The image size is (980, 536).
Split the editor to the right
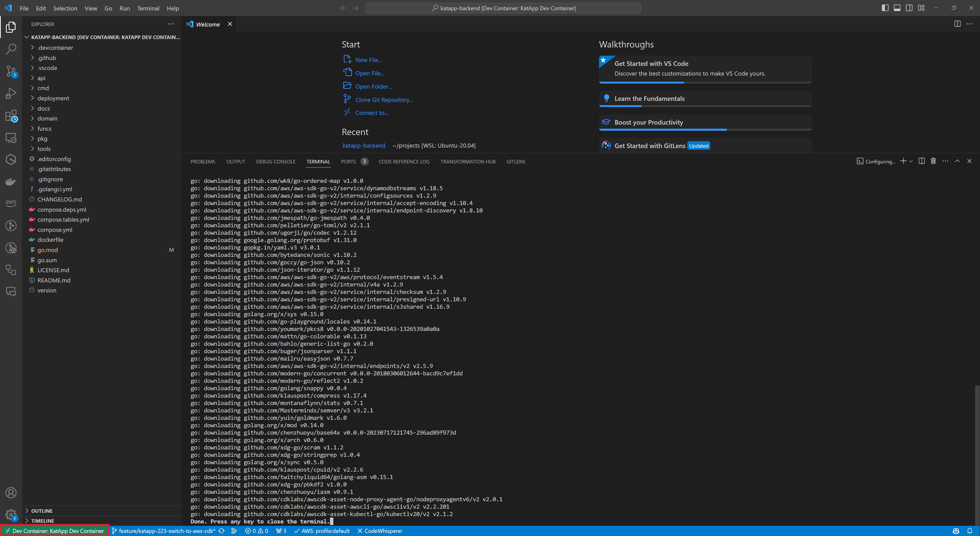click(957, 24)
